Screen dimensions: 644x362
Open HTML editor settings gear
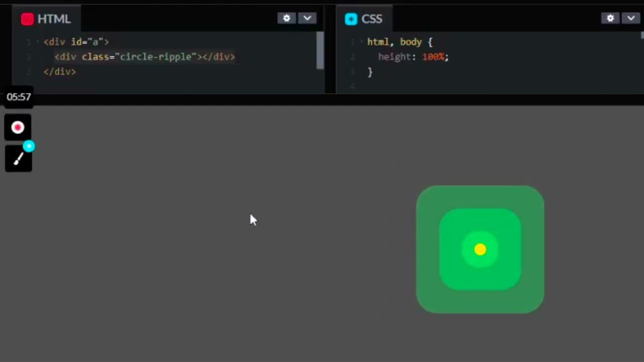click(286, 18)
